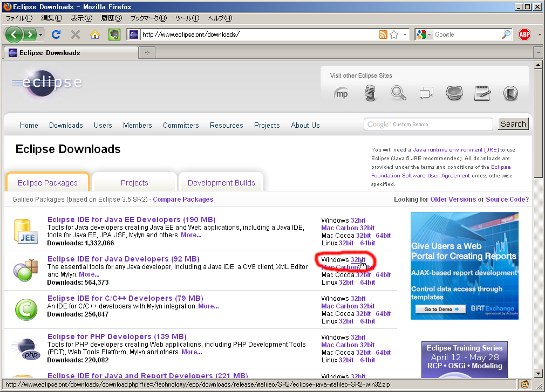The height and width of the screenshot is (392, 545).
Task: Click the stop loading X icon
Action: click(76, 35)
